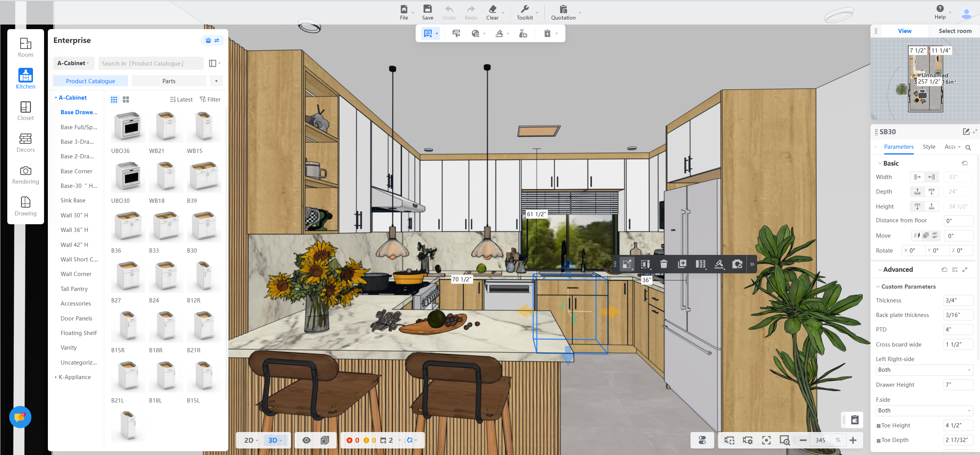Open the Quotation tool
The image size is (980, 455).
pos(563,12)
